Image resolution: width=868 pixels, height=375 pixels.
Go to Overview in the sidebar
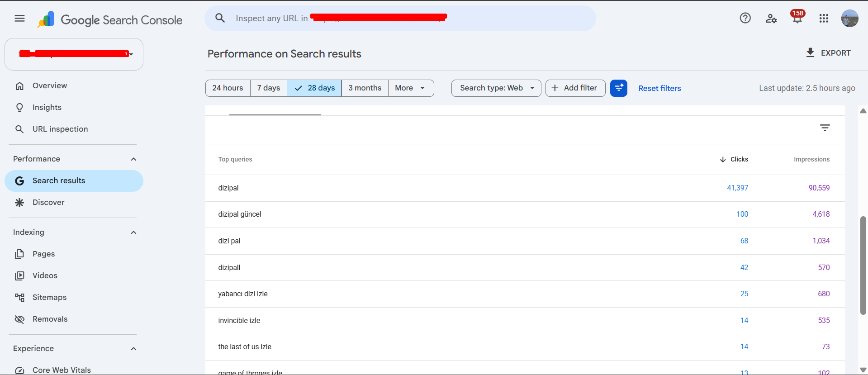click(x=74, y=86)
